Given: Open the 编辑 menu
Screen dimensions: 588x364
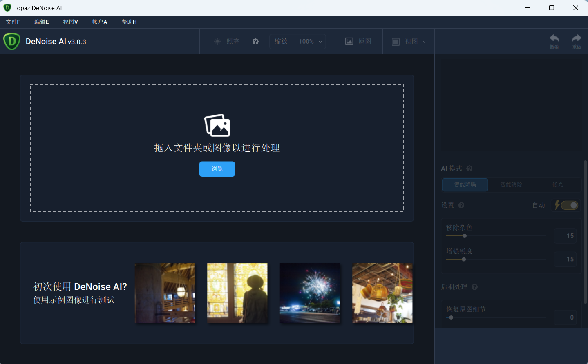Looking at the screenshot, I should [x=42, y=22].
